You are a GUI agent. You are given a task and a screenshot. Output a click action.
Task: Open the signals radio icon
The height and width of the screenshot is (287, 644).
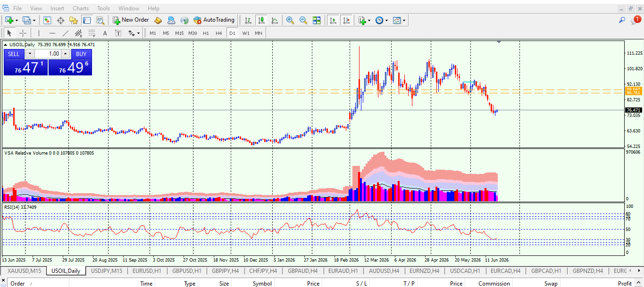pos(184,20)
